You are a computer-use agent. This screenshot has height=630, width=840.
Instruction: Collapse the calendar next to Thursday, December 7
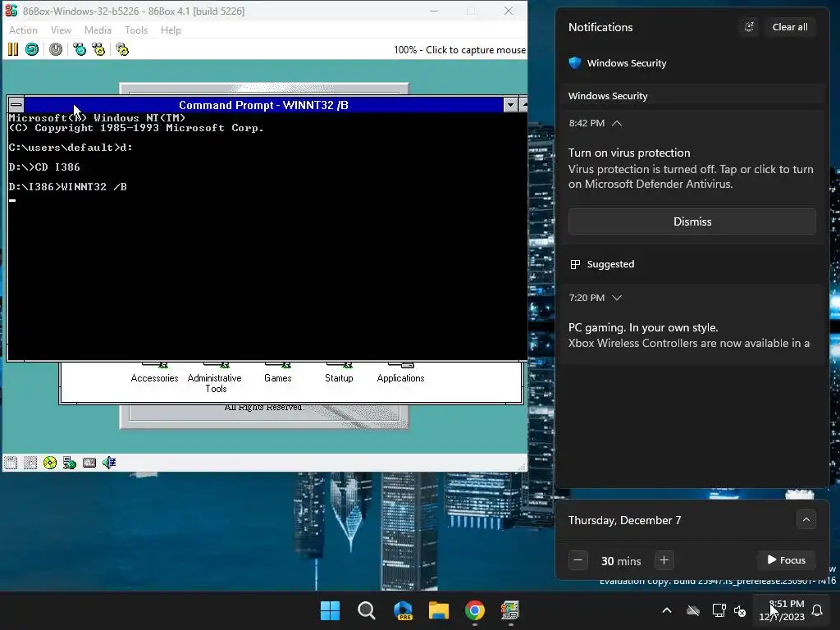click(806, 519)
